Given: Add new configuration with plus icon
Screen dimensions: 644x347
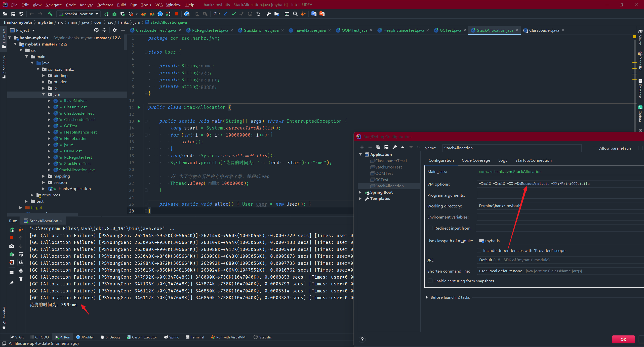Looking at the screenshot, I should (362, 147).
